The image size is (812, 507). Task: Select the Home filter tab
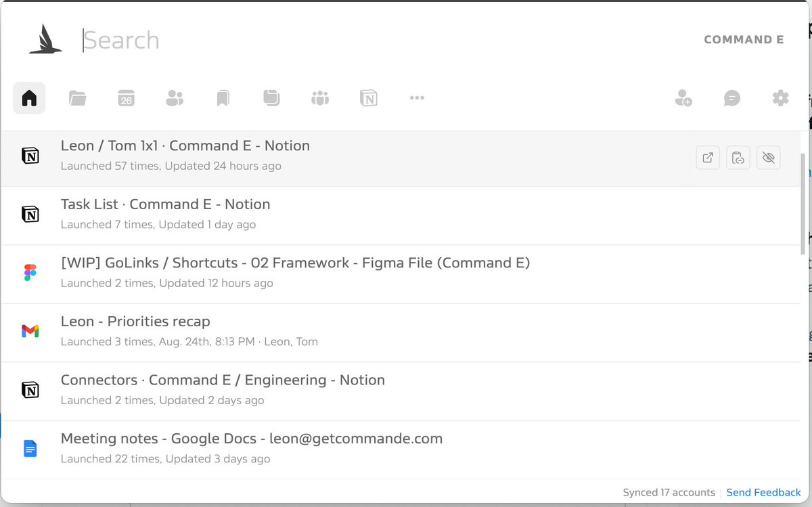tap(29, 98)
